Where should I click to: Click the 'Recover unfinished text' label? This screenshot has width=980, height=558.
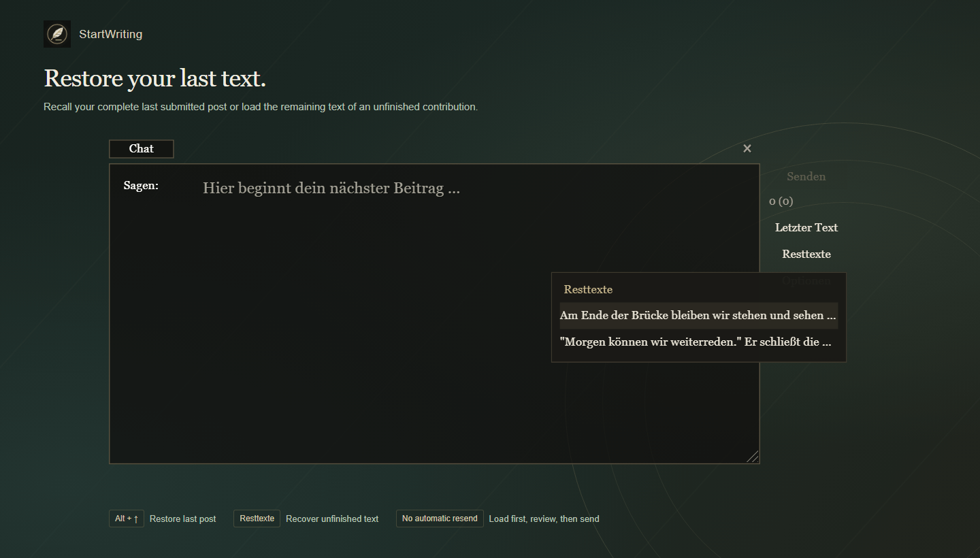[x=332, y=519]
